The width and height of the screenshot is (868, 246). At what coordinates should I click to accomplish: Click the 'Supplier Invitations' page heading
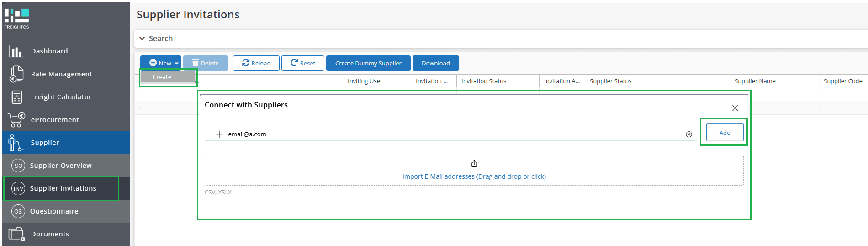[188, 15]
